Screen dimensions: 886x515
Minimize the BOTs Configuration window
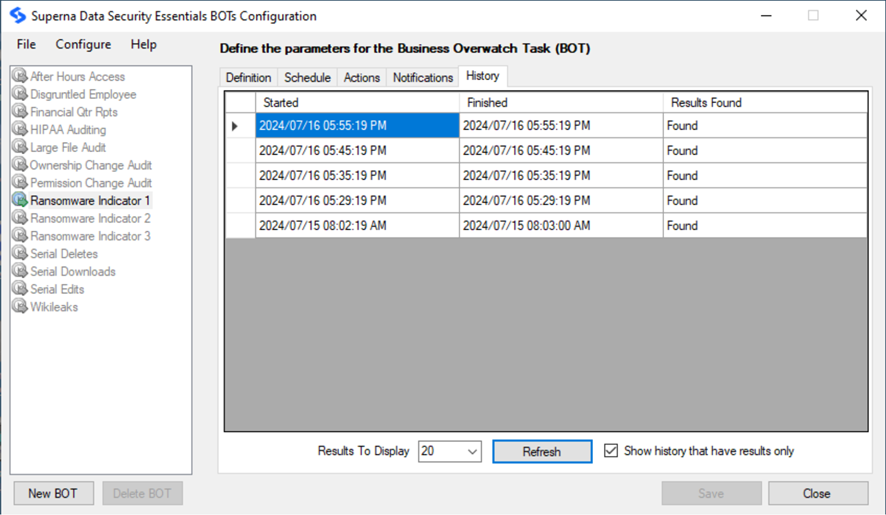(766, 15)
